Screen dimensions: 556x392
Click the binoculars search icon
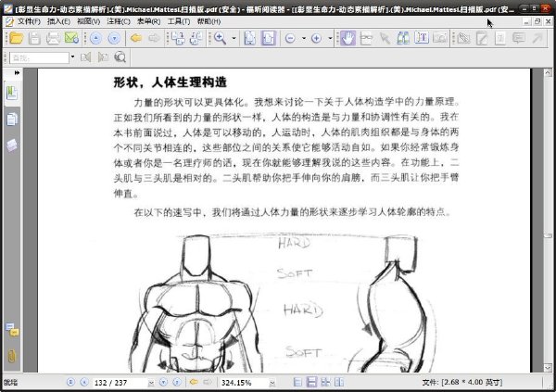point(403,38)
